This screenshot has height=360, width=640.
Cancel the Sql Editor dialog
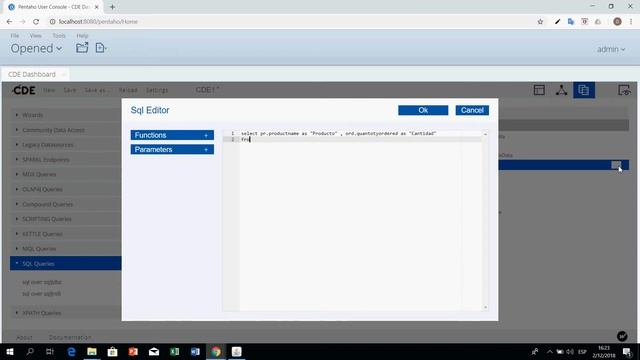472,110
